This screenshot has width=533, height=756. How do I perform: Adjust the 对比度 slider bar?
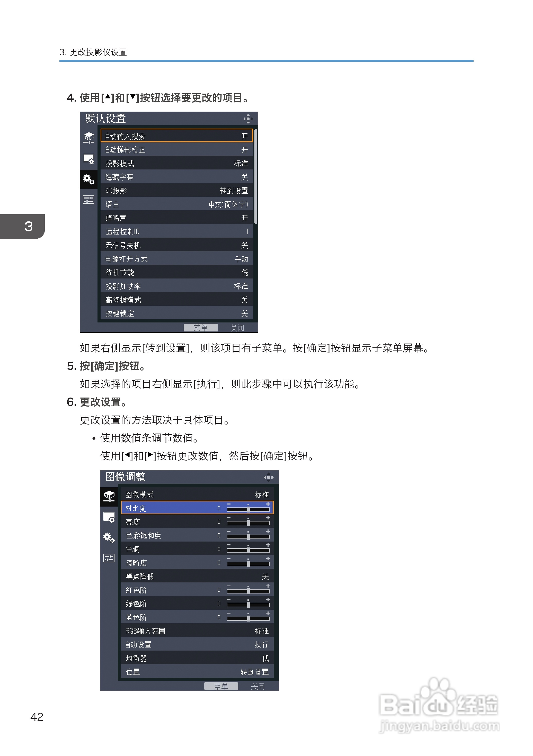pos(248,509)
